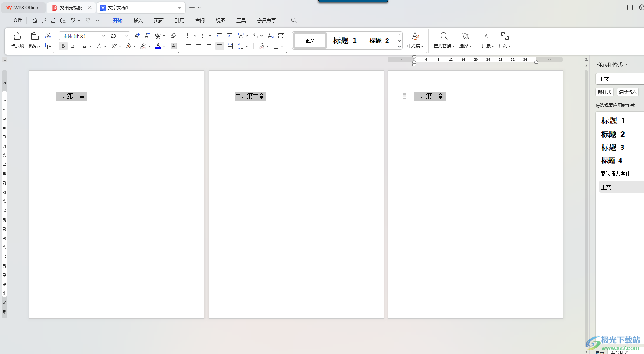Click the sort icon
644x354 pixels.
[x=271, y=36]
